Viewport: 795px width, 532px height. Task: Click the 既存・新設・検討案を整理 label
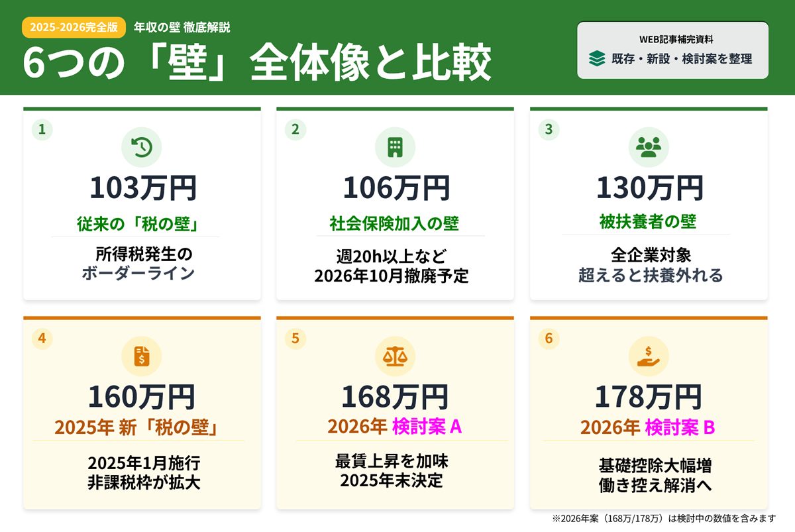pyautogui.click(x=682, y=59)
